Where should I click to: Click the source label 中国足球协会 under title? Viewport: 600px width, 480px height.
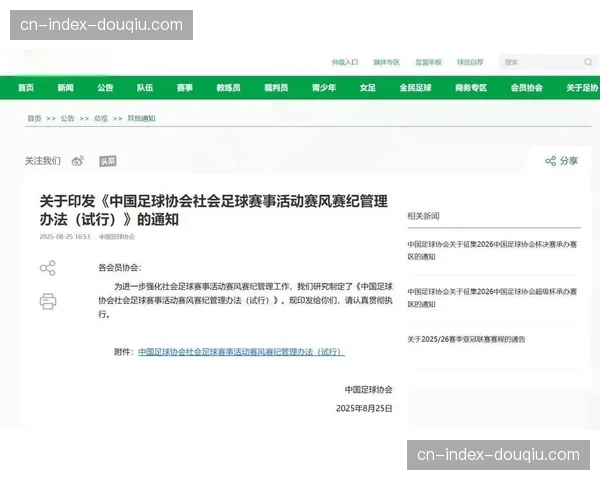click(117, 237)
